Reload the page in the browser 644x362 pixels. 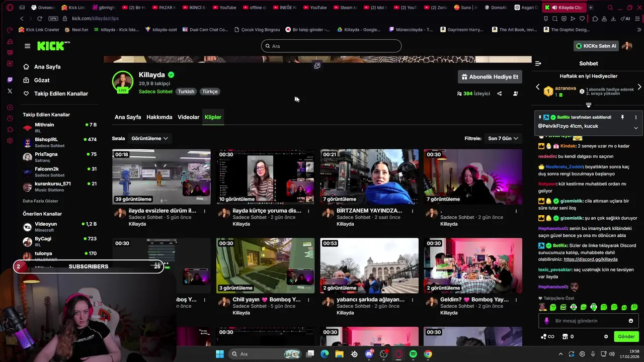click(x=40, y=18)
